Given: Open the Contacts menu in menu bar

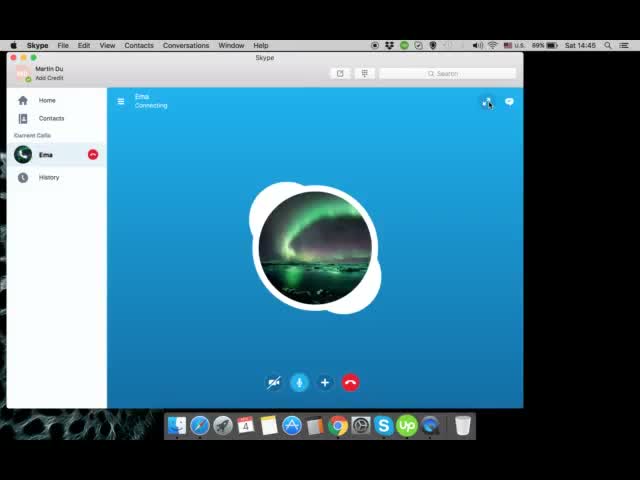Looking at the screenshot, I should (139, 45).
